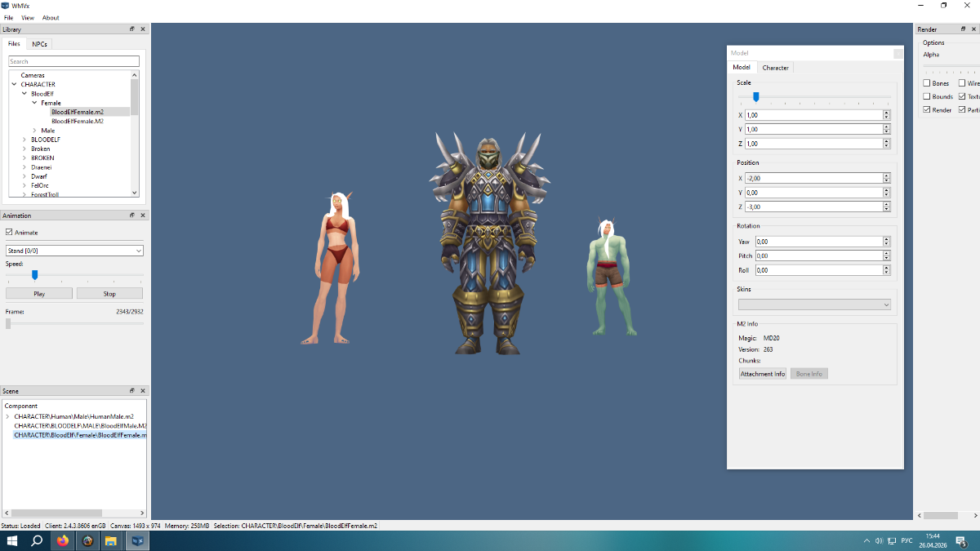Click the Library search field
Image resolution: width=980 pixels, height=551 pixels.
(74, 61)
